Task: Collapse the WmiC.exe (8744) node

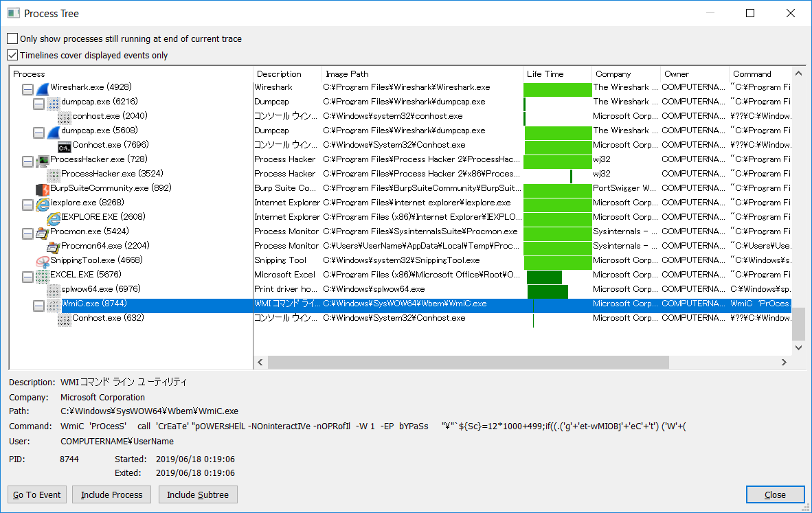Action: tap(39, 306)
